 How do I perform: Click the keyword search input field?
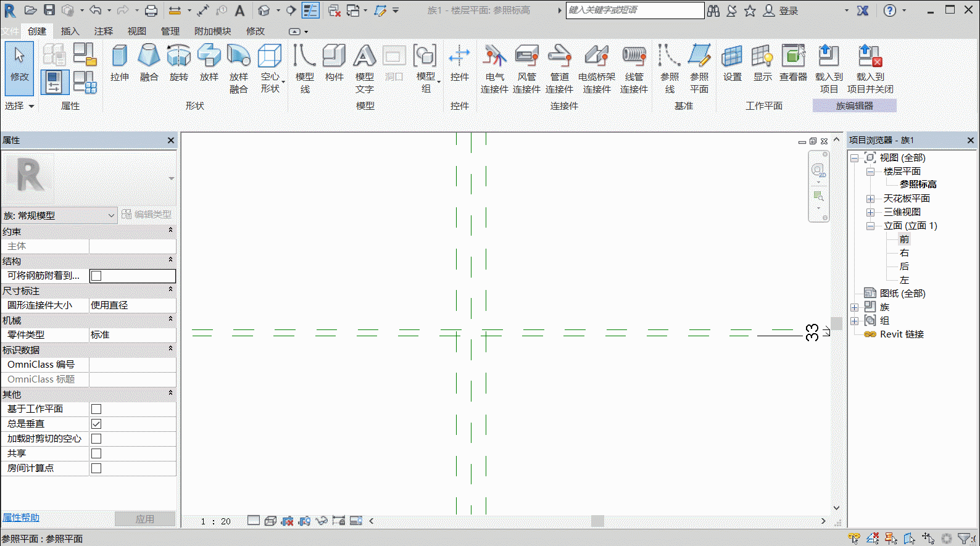[x=634, y=10]
